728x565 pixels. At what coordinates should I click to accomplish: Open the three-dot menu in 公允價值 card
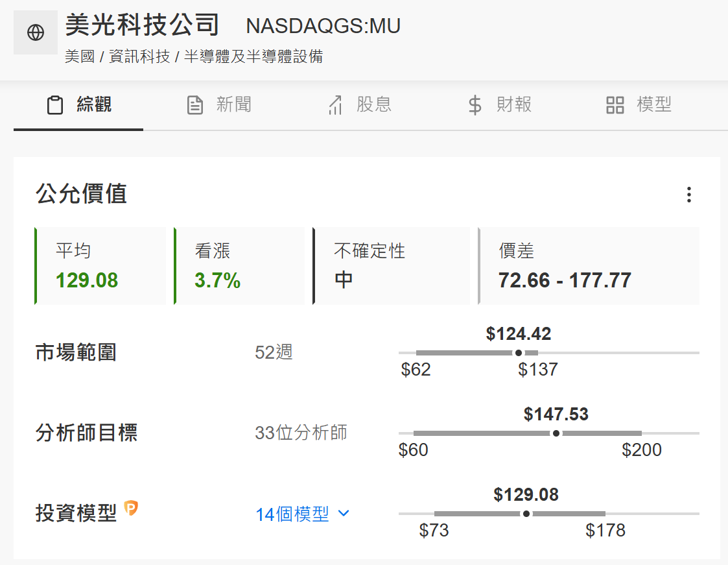tap(689, 195)
